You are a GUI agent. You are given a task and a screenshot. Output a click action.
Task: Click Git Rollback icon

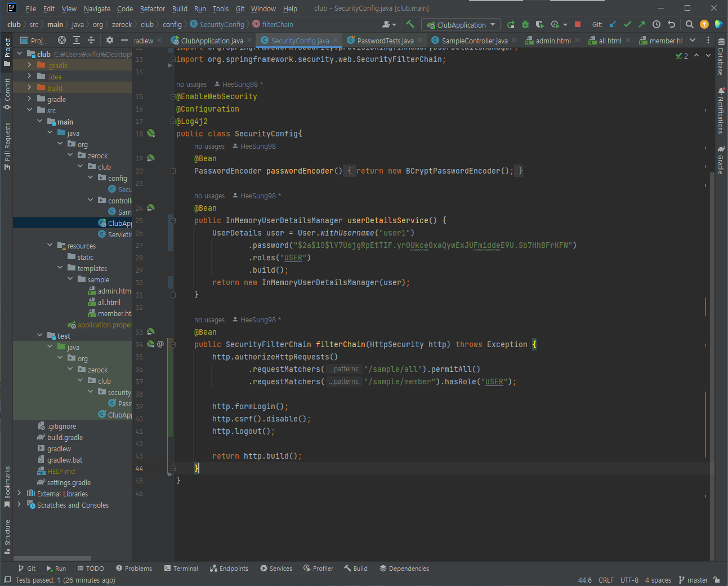coord(671,24)
